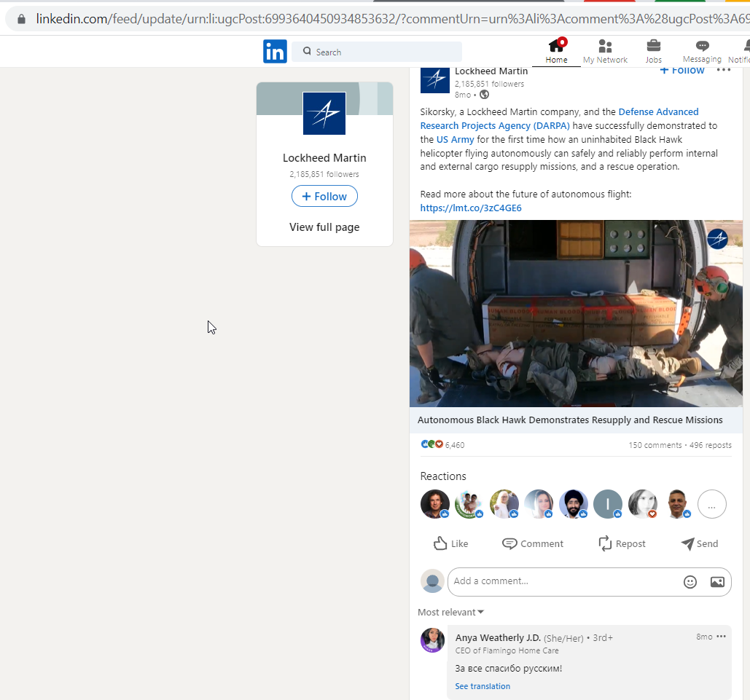Open Defense Advanced Research Projects Agency link
The height and width of the screenshot is (700, 750).
click(x=559, y=119)
